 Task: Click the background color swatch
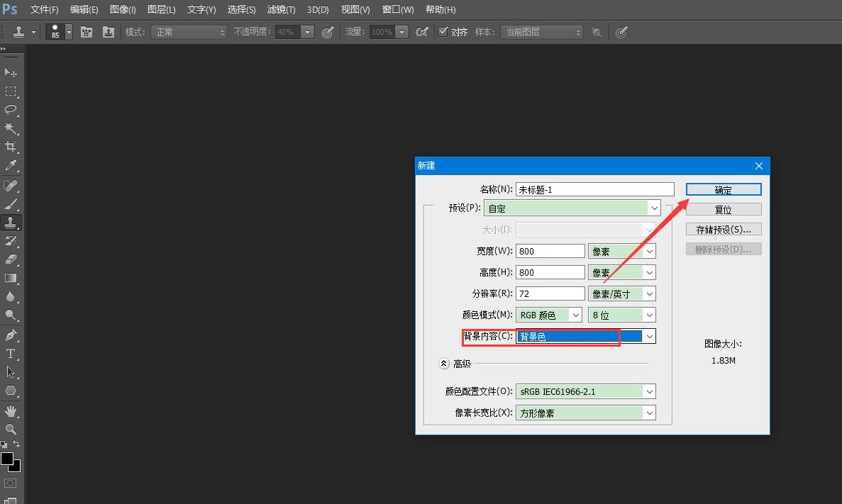[16, 468]
